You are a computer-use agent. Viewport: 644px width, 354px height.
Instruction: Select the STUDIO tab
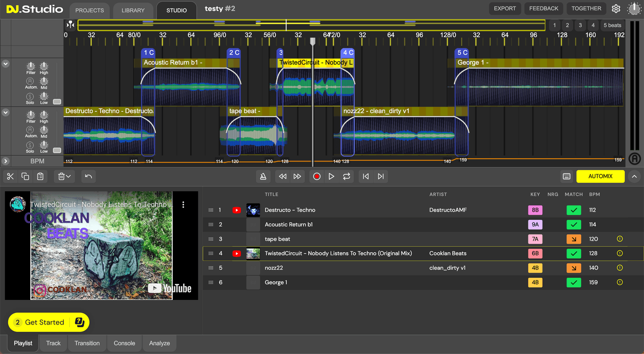(177, 10)
